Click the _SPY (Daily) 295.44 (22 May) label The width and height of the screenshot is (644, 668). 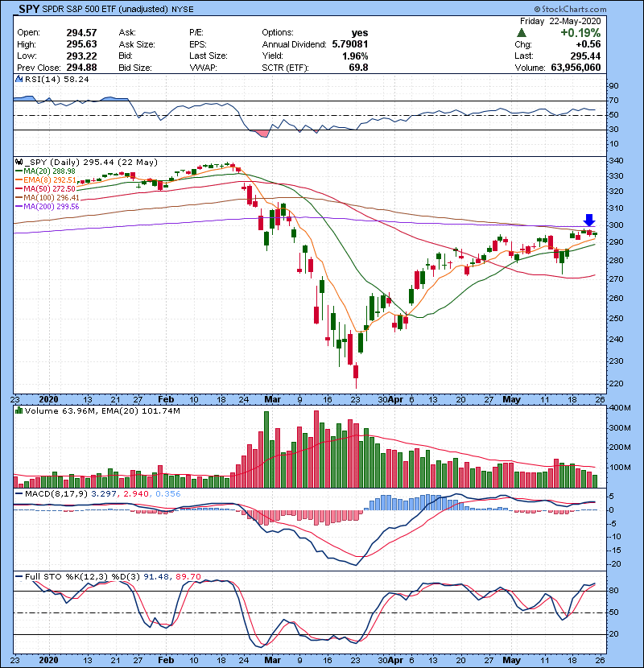tap(91, 163)
